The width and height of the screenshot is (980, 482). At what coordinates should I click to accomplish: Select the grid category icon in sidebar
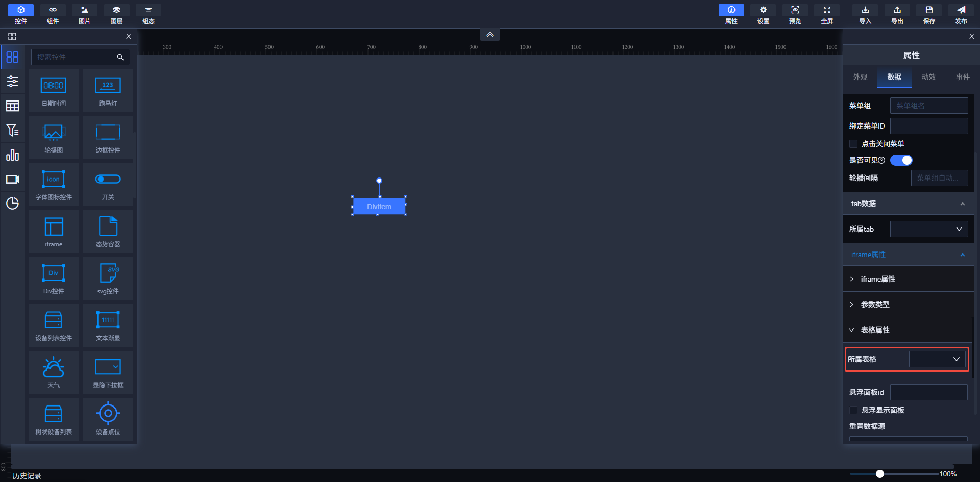[12, 57]
